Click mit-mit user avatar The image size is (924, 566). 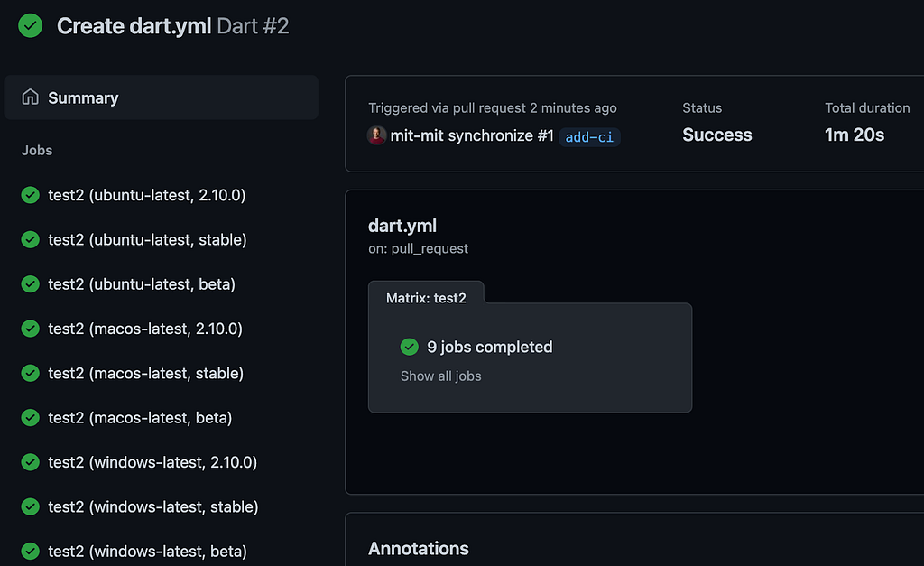point(377,135)
